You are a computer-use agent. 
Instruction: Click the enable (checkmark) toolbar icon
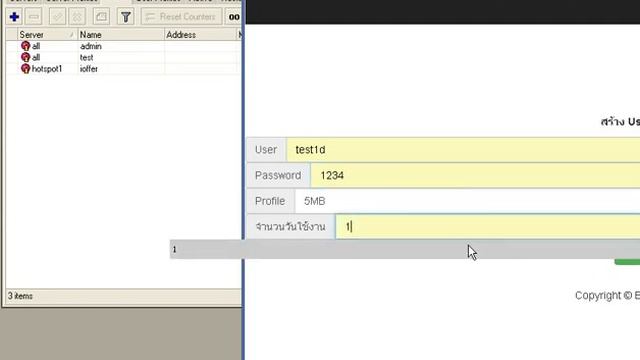(58, 17)
